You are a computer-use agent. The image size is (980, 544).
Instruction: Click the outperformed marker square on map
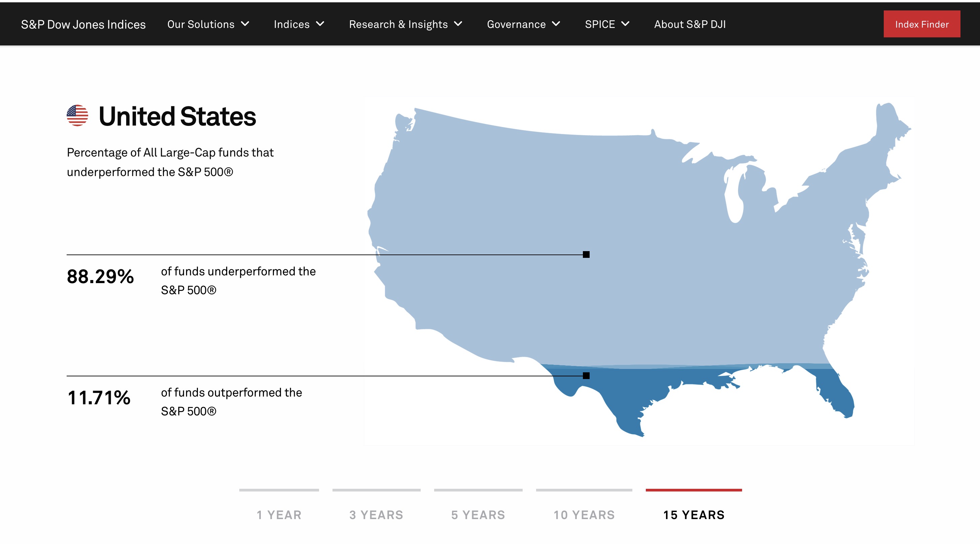point(586,375)
